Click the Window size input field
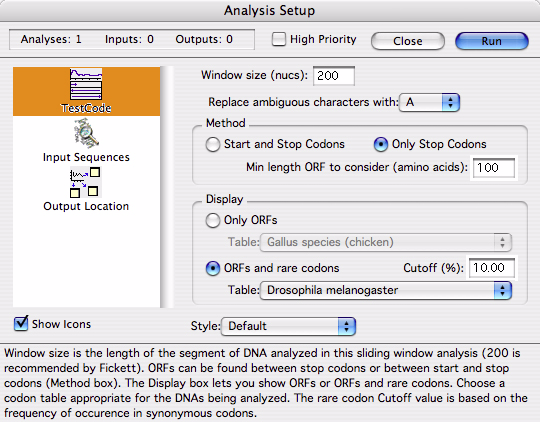 (334, 75)
